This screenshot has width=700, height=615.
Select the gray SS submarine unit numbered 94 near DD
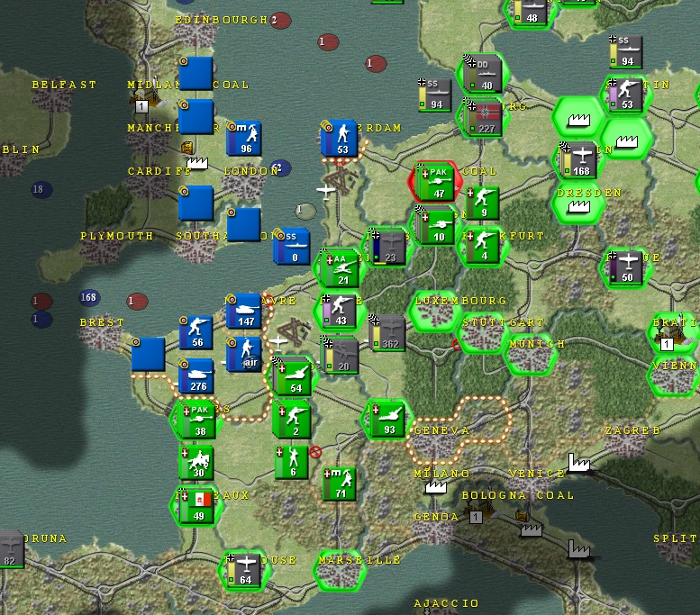pos(434,95)
